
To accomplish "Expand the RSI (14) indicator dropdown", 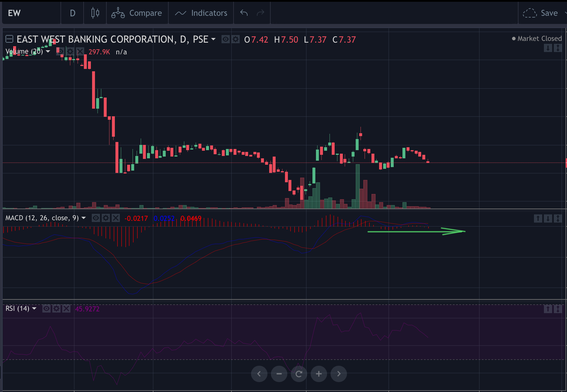I will (34, 308).
